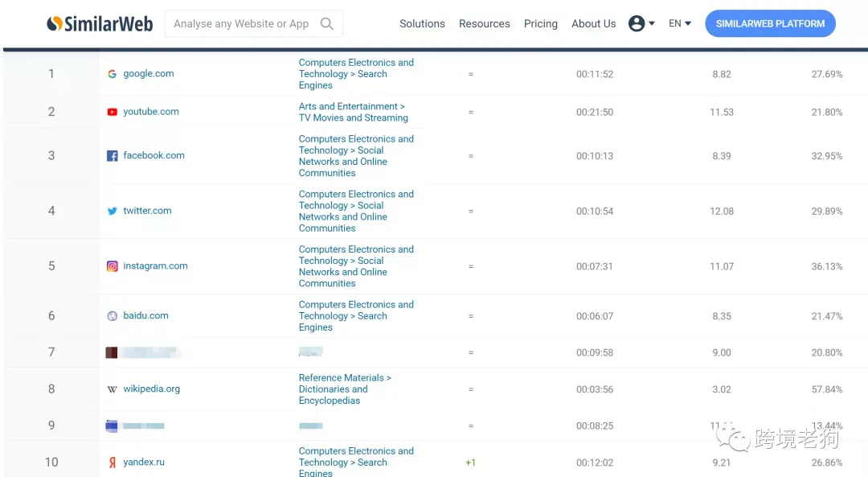Click the search magnifier icon
868x477 pixels.
pyautogui.click(x=326, y=24)
